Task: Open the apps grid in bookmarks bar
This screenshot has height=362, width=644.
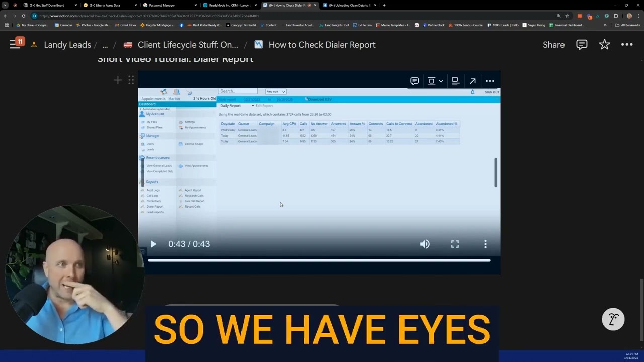Action: click(x=7, y=25)
